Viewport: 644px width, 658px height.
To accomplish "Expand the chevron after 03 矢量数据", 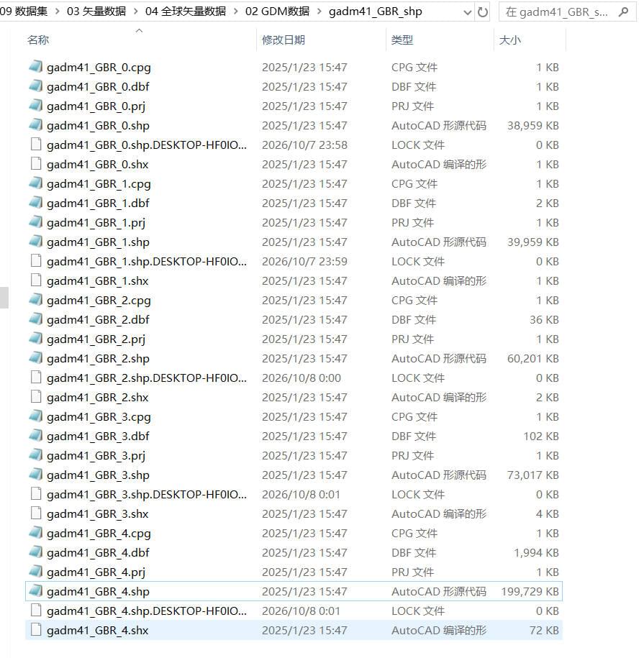I will coord(135,12).
